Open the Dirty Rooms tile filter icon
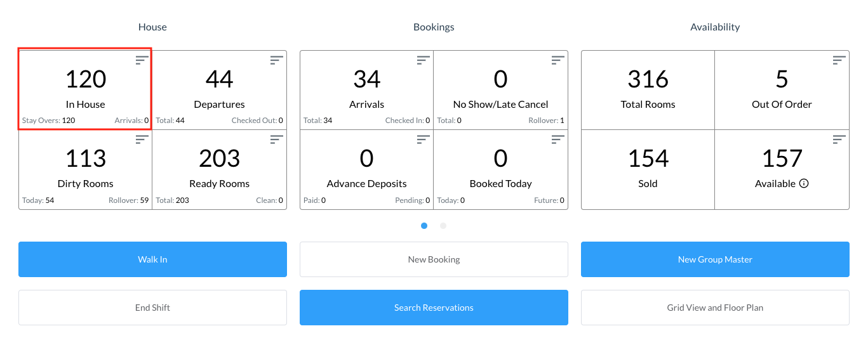The width and height of the screenshot is (868, 364). [142, 139]
